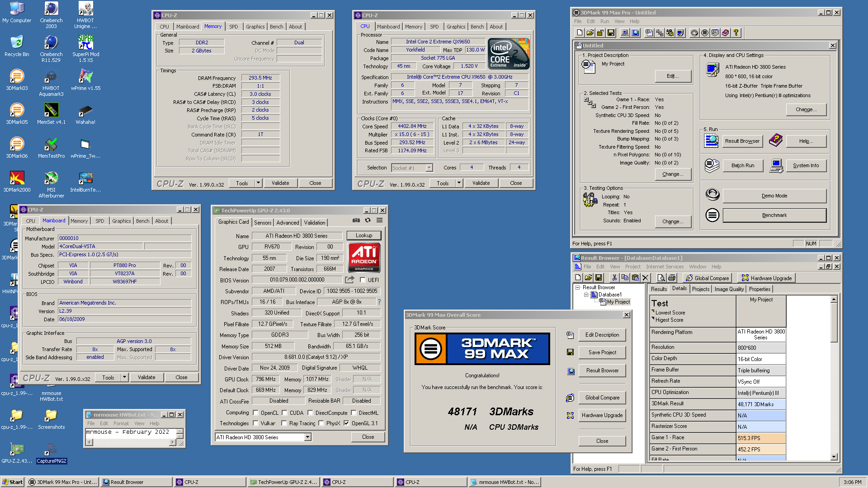Click the Selected Tests checkbox icon in 3DMark toolbar
This screenshot has height=488, width=868.
pyautogui.click(x=660, y=33)
